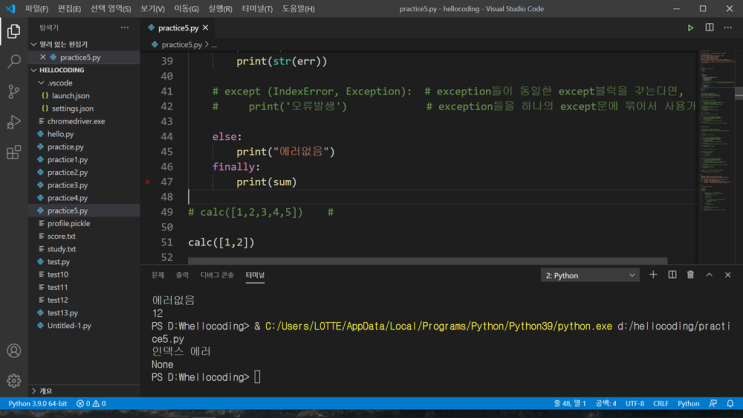Image resolution: width=743 pixels, height=418 pixels.
Task: Open Explorer panel More Actions ellipsis
Action: pyautogui.click(x=125, y=27)
